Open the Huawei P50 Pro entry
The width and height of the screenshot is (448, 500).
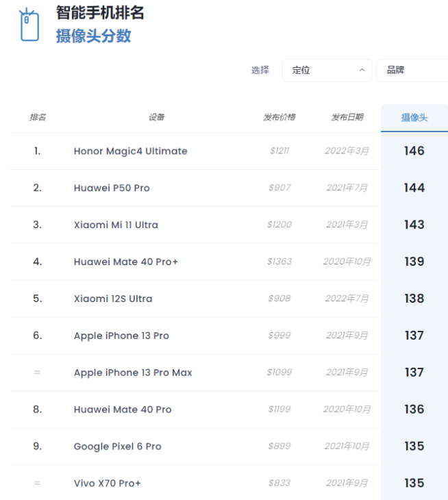tap(112, 188)
